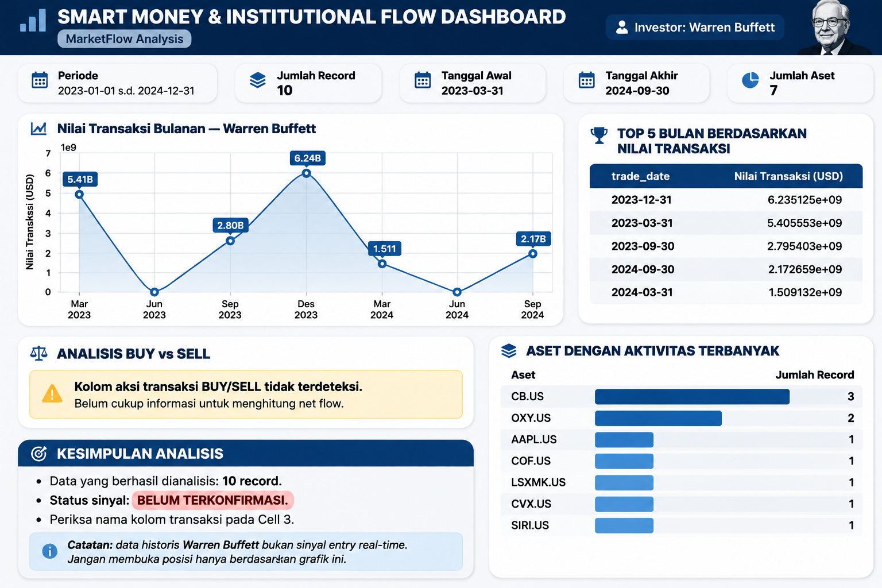Click the Investor: Warren Buffett pill
The image size is (882, 588).
[695, 28]
